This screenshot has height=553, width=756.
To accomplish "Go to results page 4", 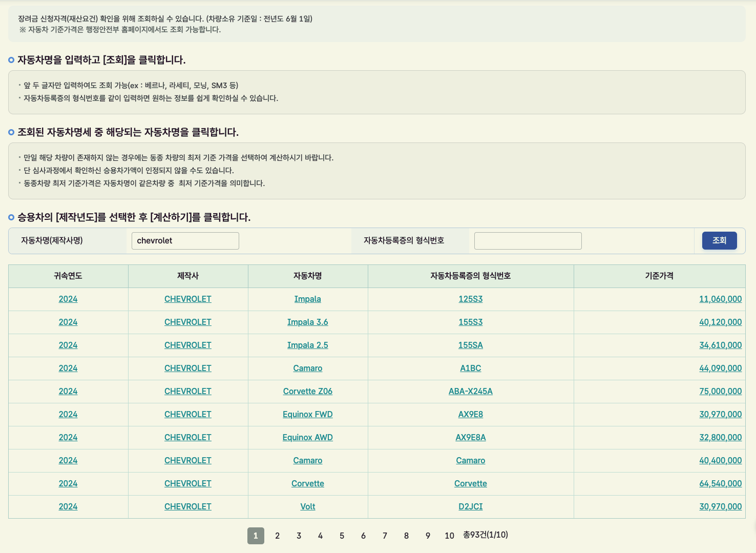I will pyautogui.click(x=320, y=536).
